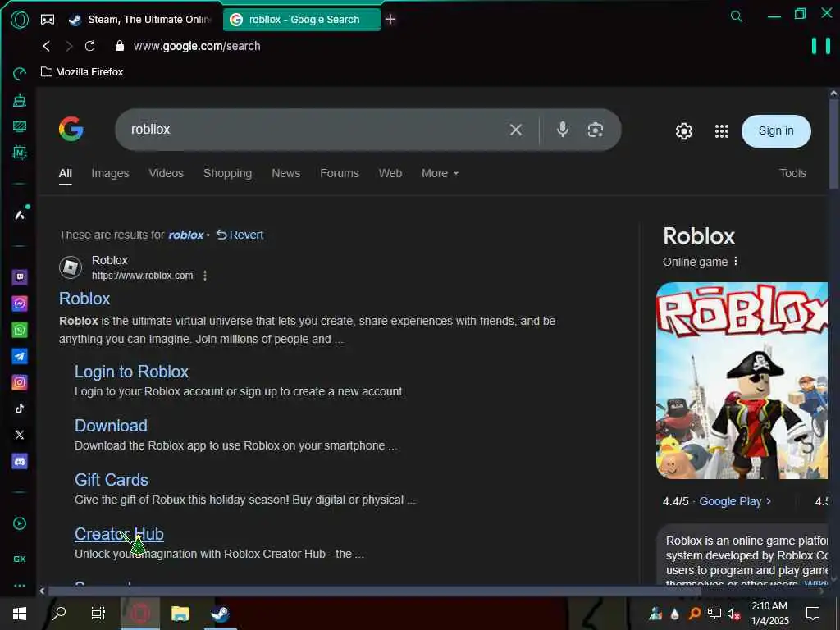This screenshot has width=840, height=630.
Task: Select the Images search tab
Action: click(110, 173)
